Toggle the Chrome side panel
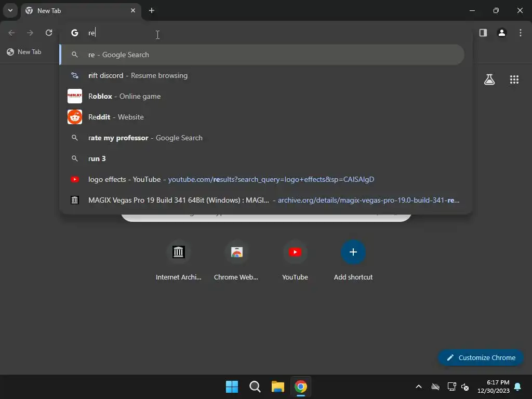This screenshot has height=399, width=532. tap(483, 33)
